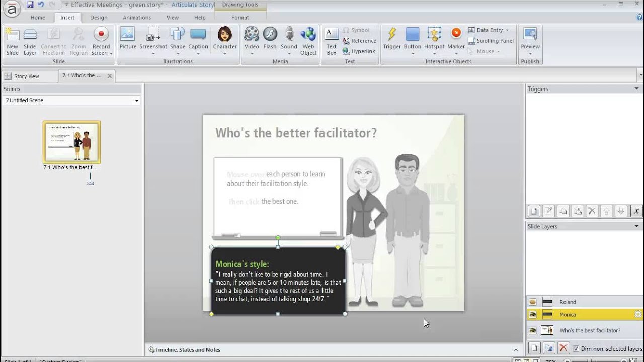Open quick access toolbar customize arrow

(x=66, y=5)
